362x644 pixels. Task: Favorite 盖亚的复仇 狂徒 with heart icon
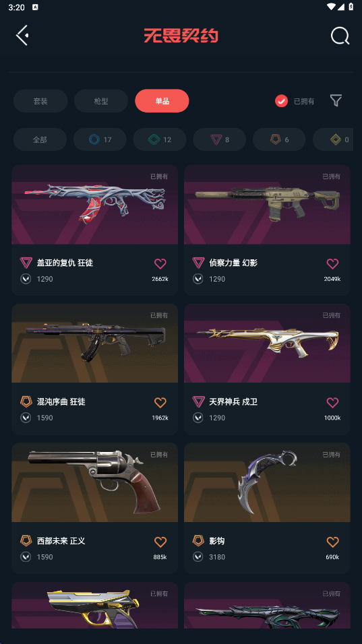click(x=160, y=263)
